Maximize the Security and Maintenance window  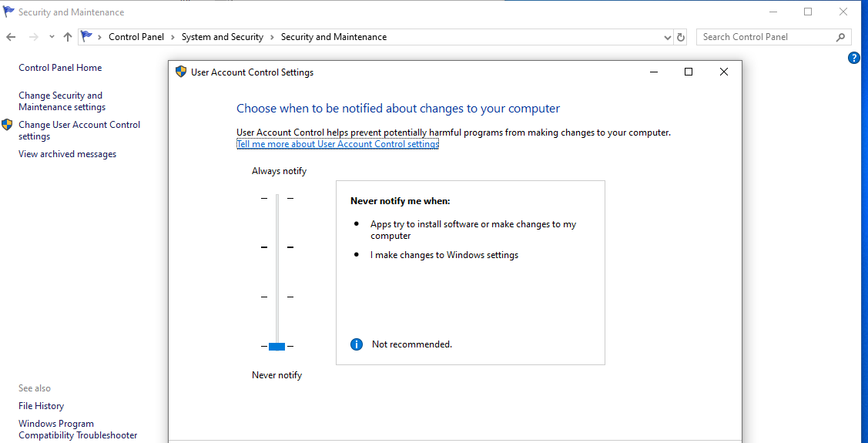[x=808, y=12]
